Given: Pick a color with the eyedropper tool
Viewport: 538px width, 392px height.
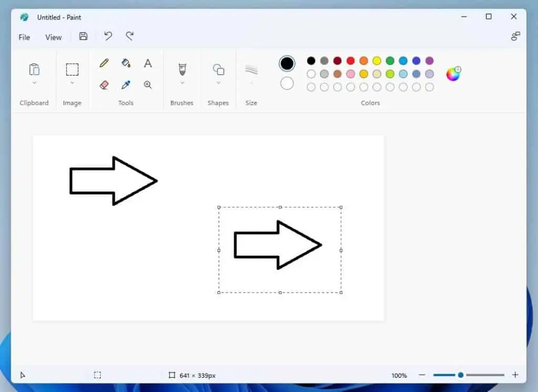Looking at the screenshot, I should point(126,84).
